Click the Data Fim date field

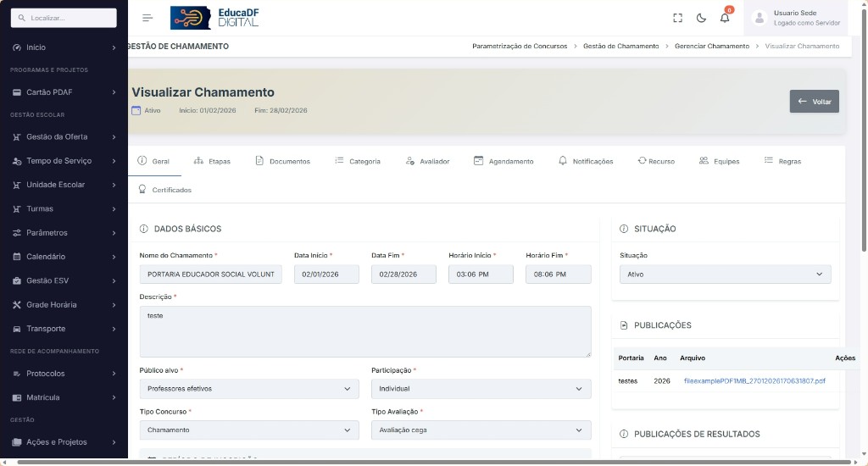click(403, 275)
